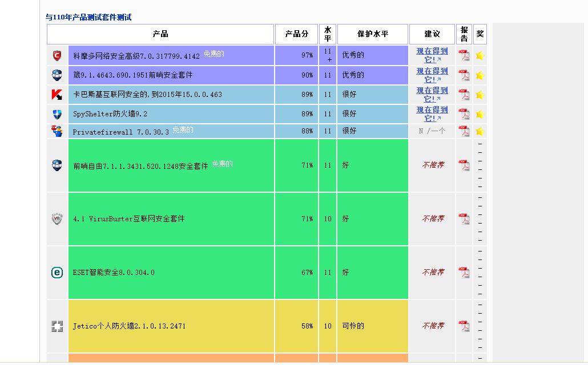Click the Kaspersky red K product icon
This screenshot has height=365, width=588.
click(x=57, y=95)
